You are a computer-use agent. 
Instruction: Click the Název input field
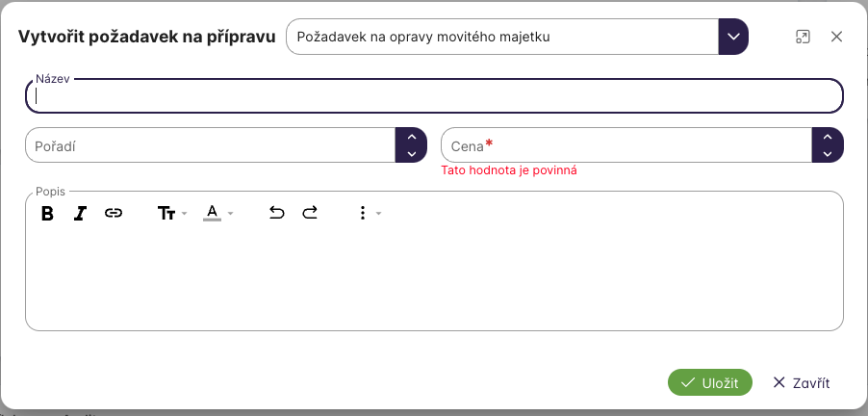coord(433,96)
